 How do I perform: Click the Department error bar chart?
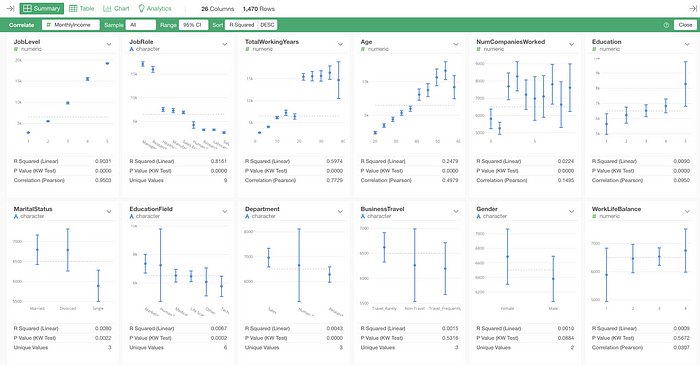(x=294, y=270)
